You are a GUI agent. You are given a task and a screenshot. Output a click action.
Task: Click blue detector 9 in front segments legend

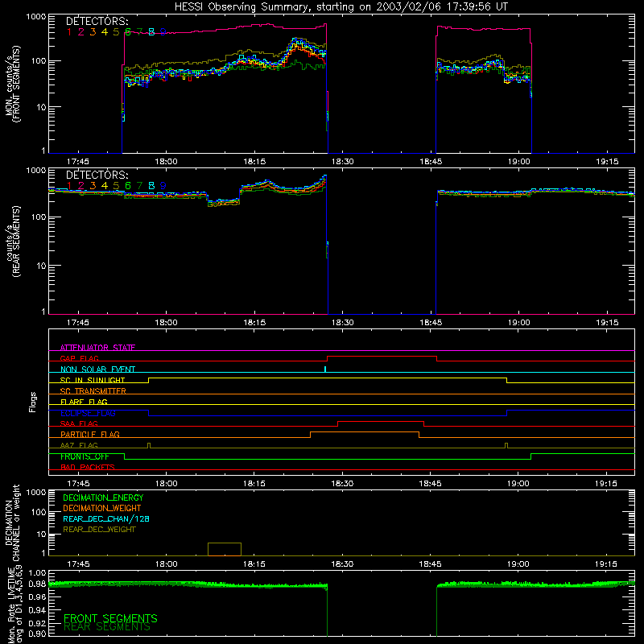[163, 32]
